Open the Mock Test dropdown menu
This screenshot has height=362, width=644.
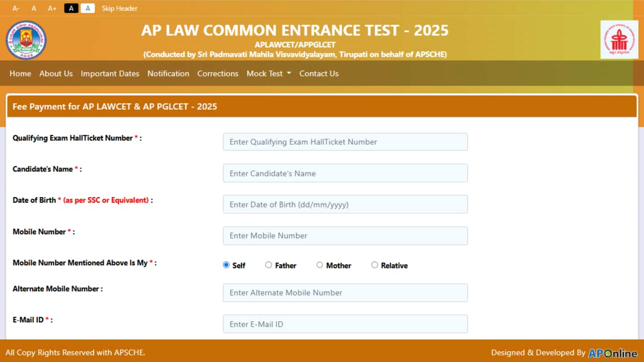(x=269, y=73)
